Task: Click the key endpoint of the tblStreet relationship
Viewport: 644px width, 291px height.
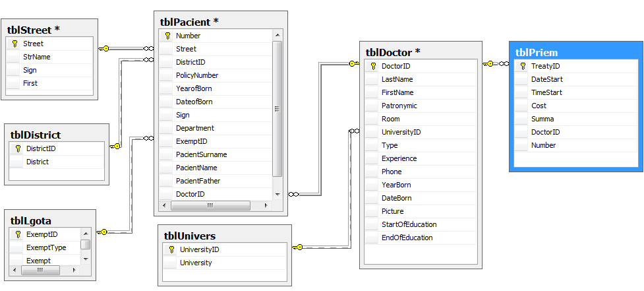Action: click(103, 48)
